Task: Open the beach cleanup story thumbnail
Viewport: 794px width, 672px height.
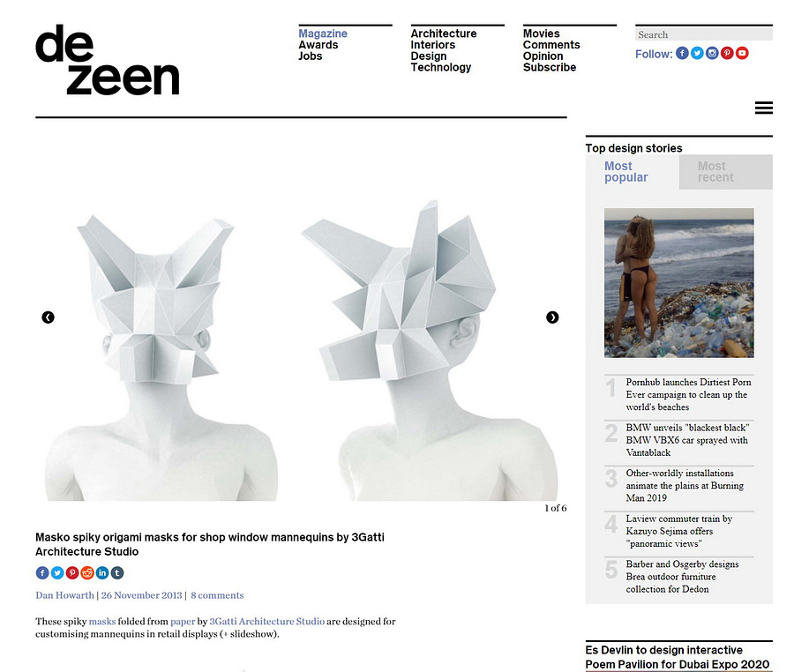Action: tap(679, 283)
